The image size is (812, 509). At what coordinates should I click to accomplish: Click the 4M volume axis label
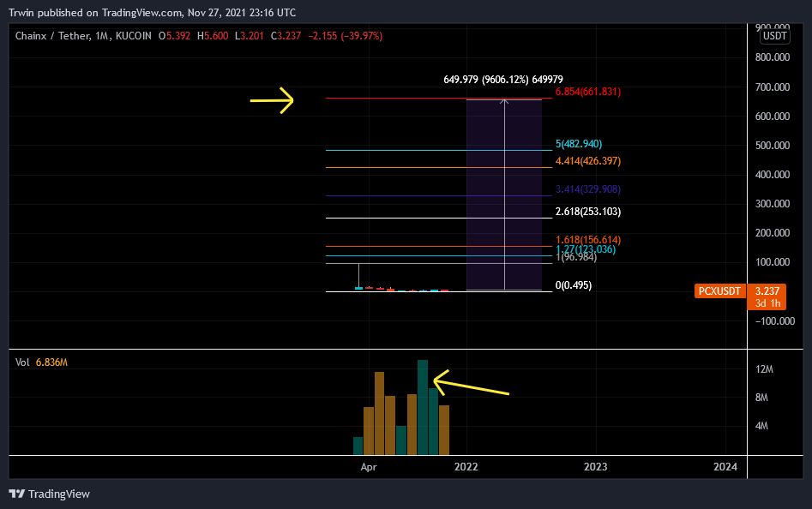click(x=761, y=426)
